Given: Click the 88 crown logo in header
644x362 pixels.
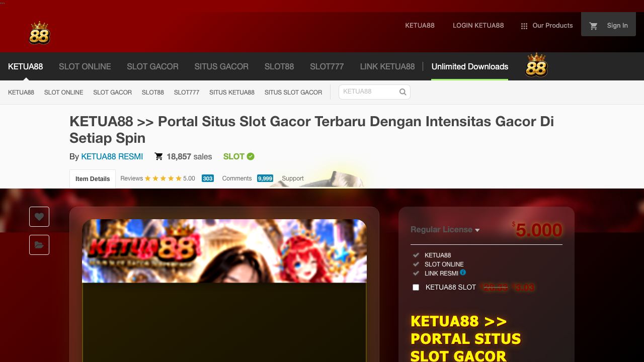Looking at the screenshot, I should coord(39,33).
